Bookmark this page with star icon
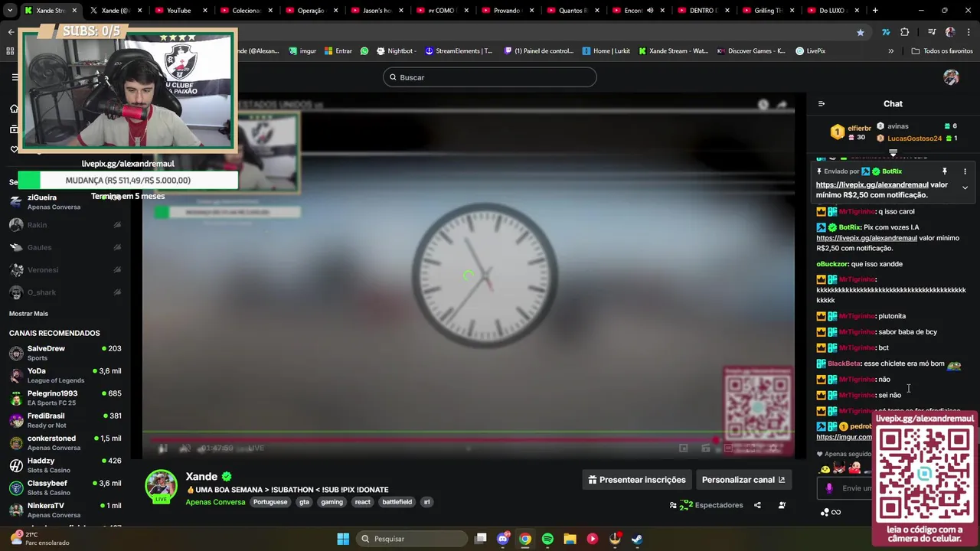 [861, 32]
